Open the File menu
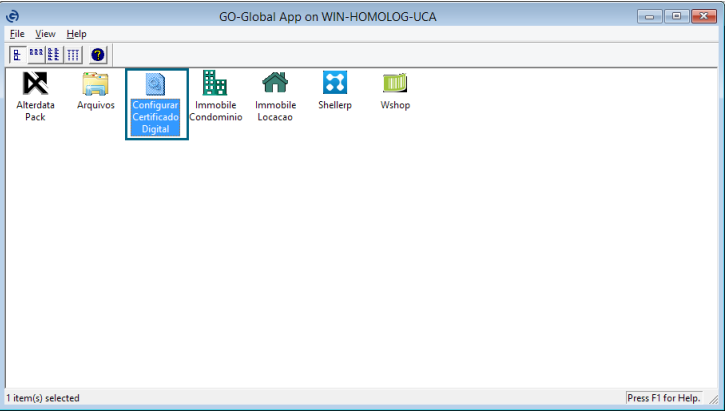 tap(17, 34)
